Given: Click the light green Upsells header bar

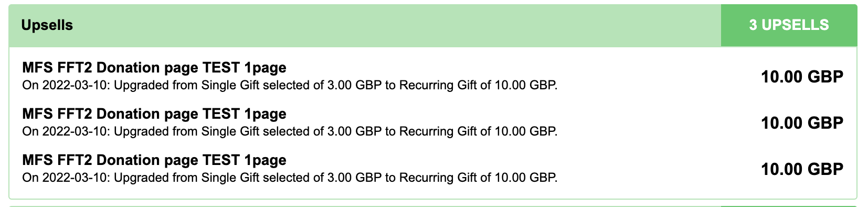Looking at the screenshot, I should [365, 25].
